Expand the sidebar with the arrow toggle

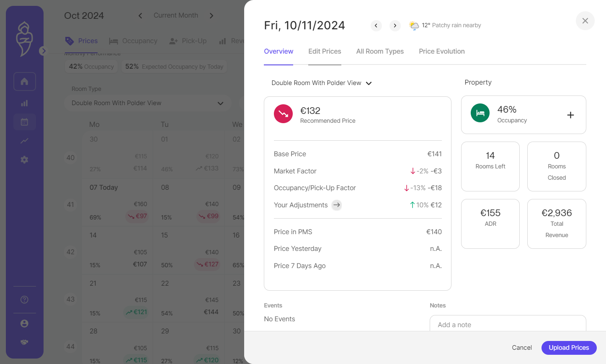(43, 51)
